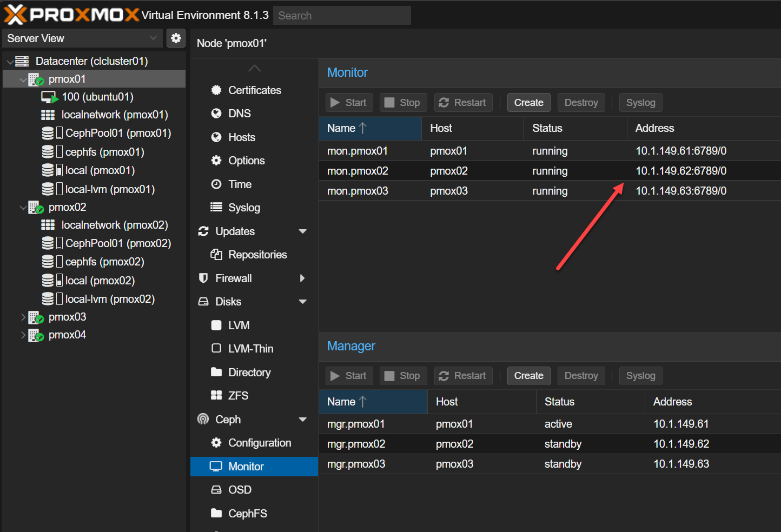Expand the pmox03 node
781x532 pixels.
click(23, 317)
